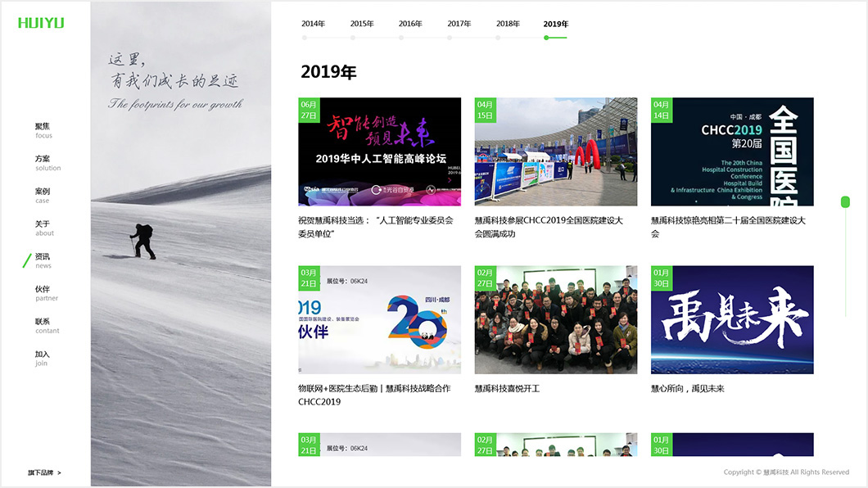The width and height of the screenshot is (868, 488).
Task: Click the green vertical scrollbar handle
Action: [x=845, y=202]
